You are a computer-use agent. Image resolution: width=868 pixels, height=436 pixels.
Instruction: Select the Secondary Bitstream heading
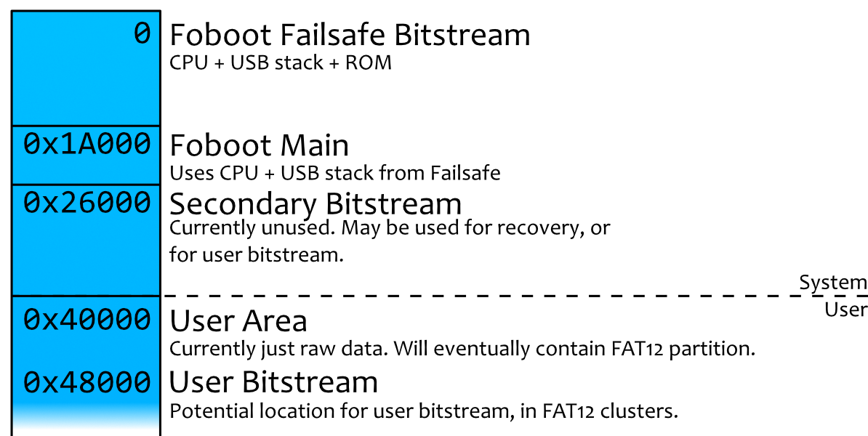click(316, 203)
